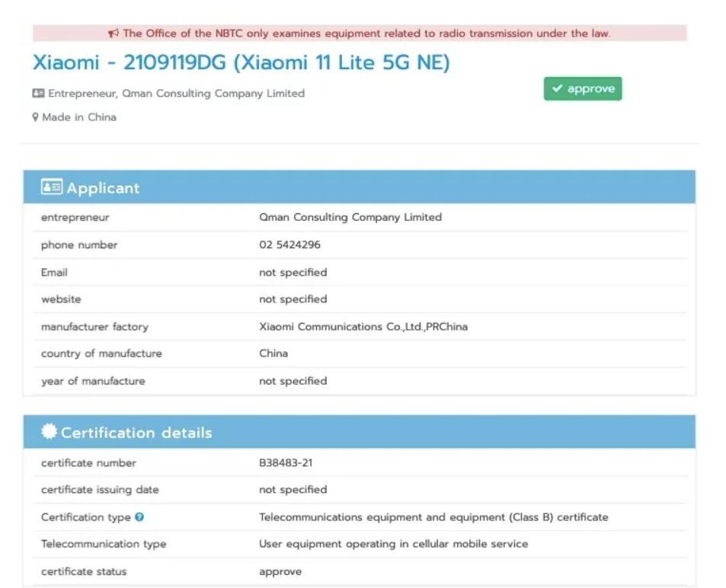Select the country of manufacture value 'China'

[273, 353]
